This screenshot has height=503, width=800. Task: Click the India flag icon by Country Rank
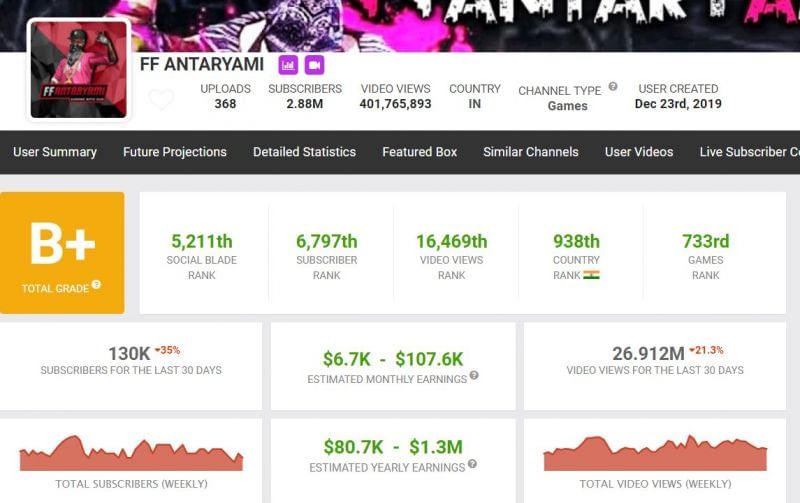tap(591, 274)
